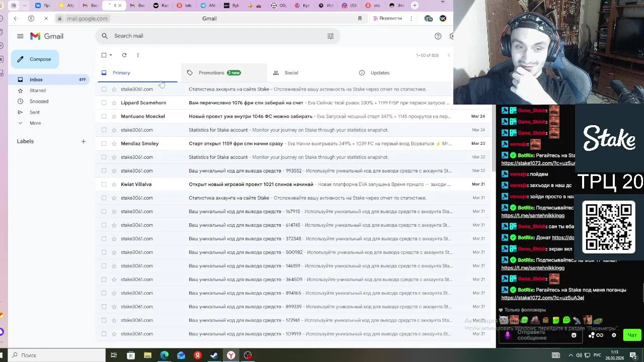This screenshot has width=644, height=362.
Task: Open Windows notification center icon
Action: [633, 355]
